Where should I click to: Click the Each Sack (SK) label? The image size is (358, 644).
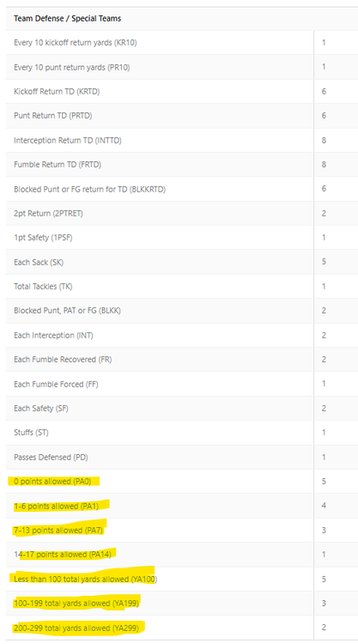pos(39,262)
